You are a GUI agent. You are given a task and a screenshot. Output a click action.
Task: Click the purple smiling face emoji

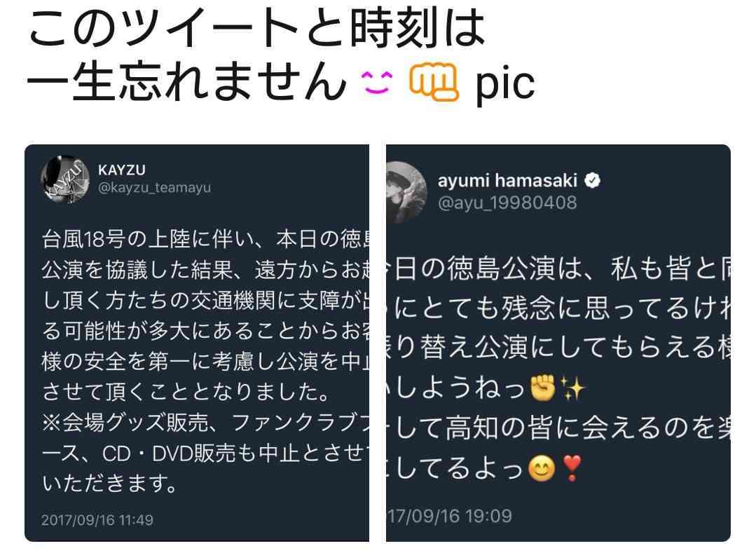tap(377, 83)
